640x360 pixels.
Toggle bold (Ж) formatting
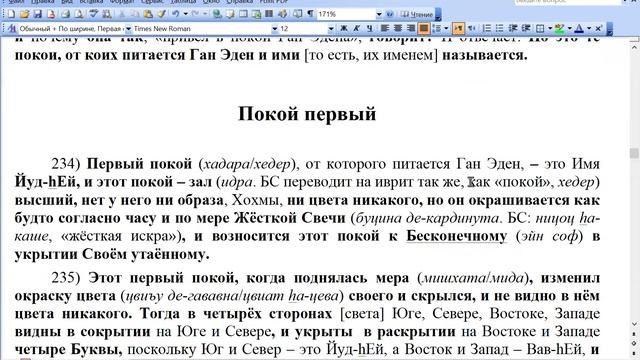pyautogui.click(x=344, y=29)
